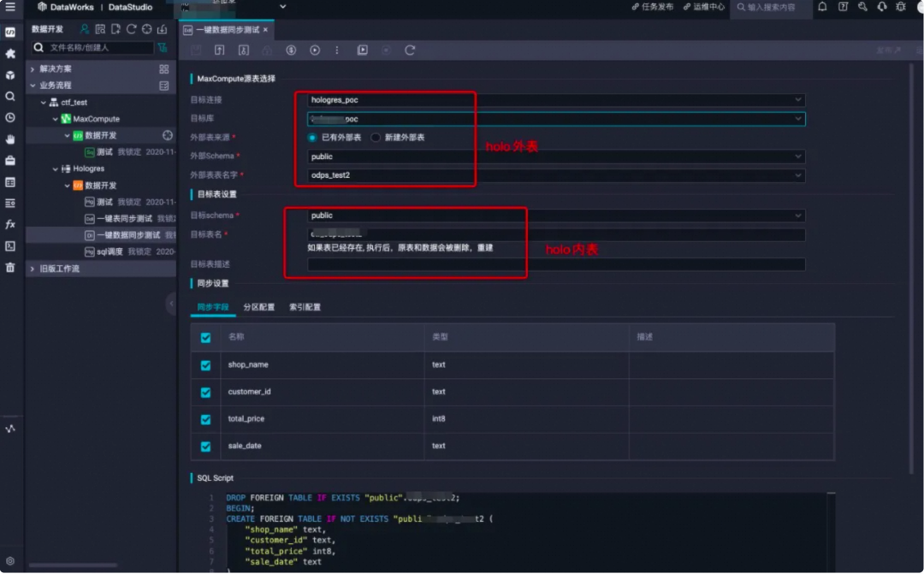This screenshot has height=574, width=924.
Task: Click the run play-circle toolbar icon
Action: (x=315, y=50)
